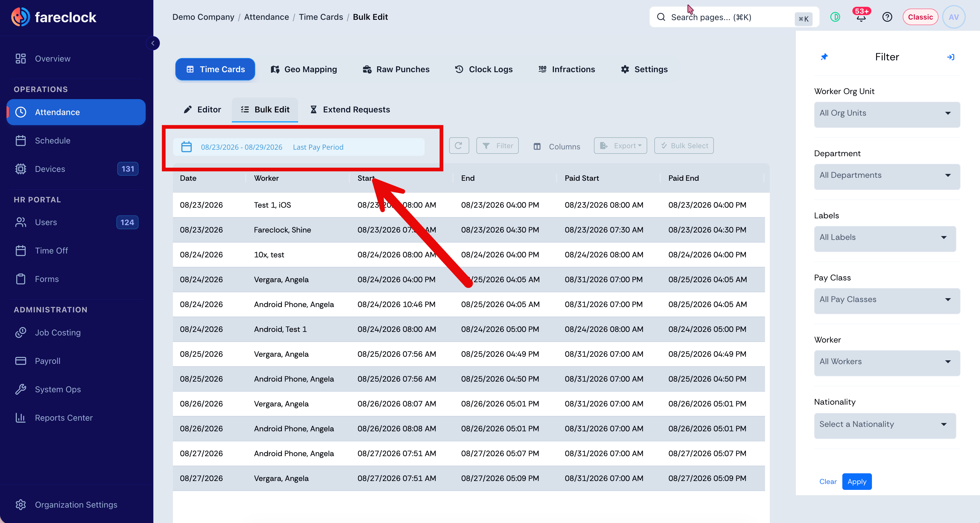The height and width of the screenshot is (523, 980).
Task: Click the refresh icon button
Action: 459,146
